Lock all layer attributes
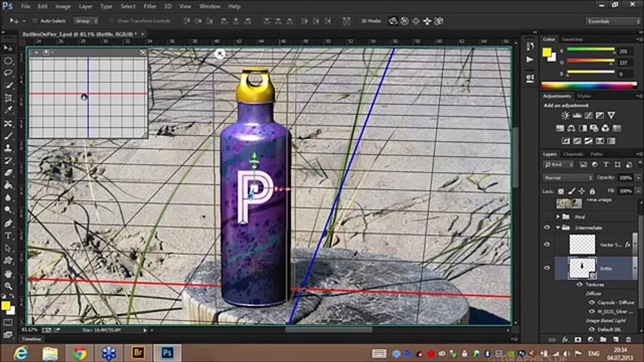The image size is (644, 362). (593, 191)
